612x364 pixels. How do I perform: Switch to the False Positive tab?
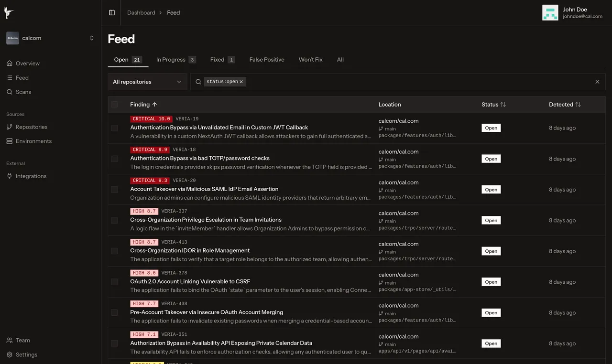(x=267, y=60)
